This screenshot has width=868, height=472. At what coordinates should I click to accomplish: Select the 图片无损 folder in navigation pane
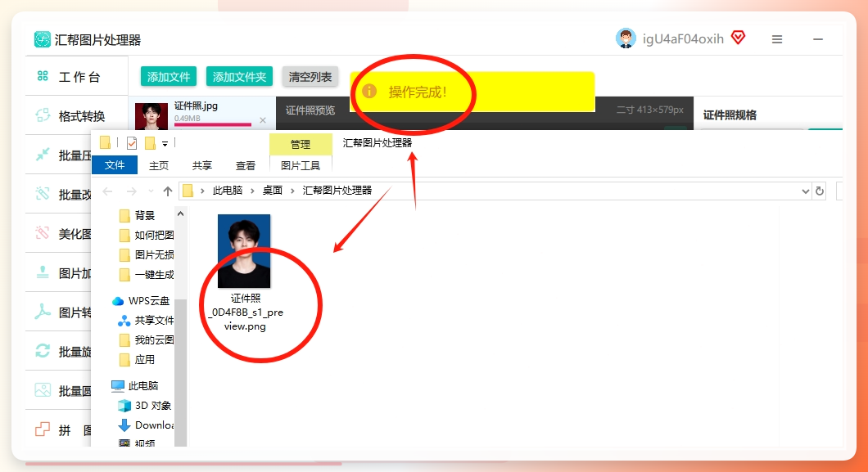pyautogui.click(x=146, y=254)
